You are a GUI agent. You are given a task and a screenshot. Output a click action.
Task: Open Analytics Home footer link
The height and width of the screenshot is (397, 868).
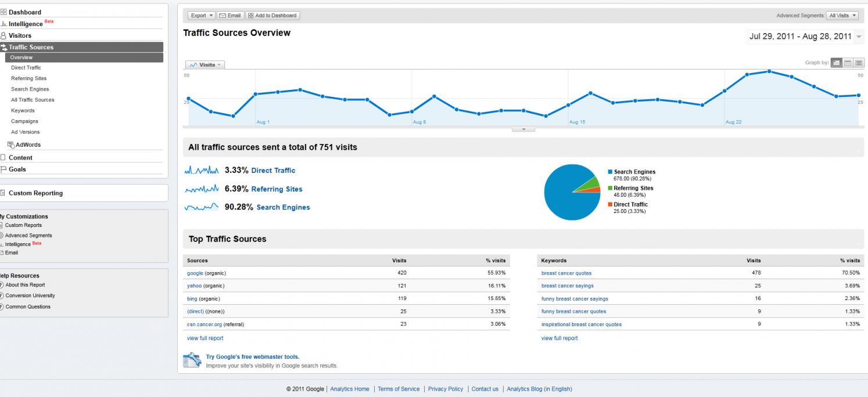click(x=350, y=389)
